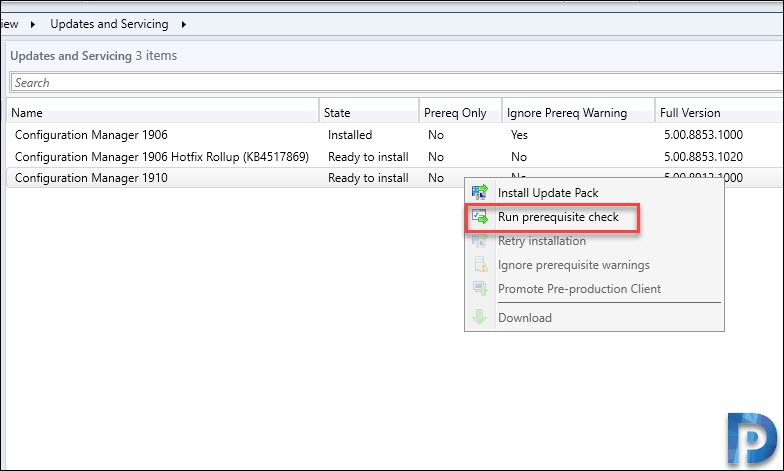Click Prereq Only No for Manager 1910

pyautogui.click(x=436, y=178)
